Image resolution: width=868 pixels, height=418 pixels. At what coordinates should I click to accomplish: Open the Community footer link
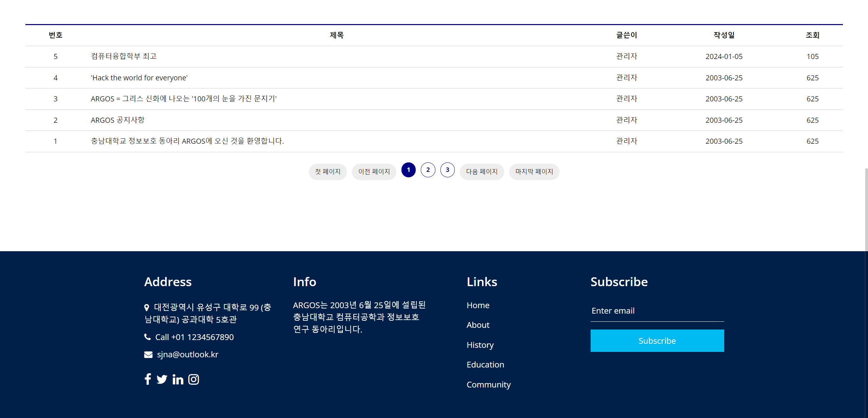489,384
